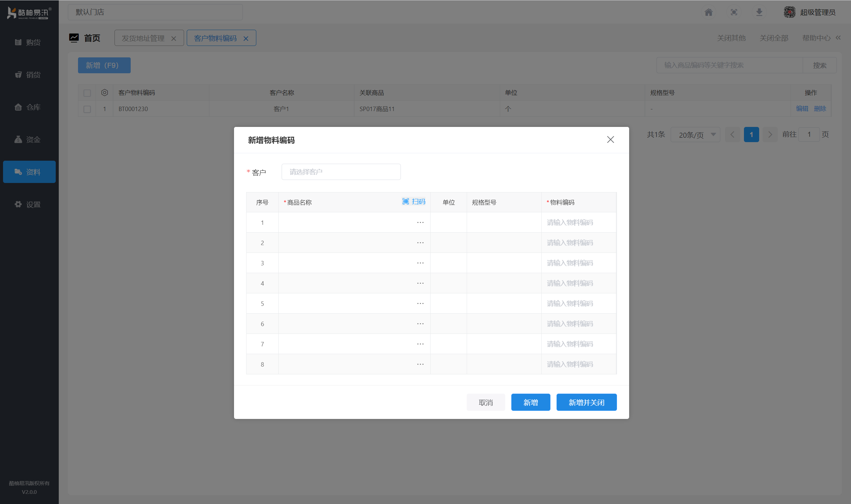Click column settings hexagon icon in table header
Viewport: 851px width, 504px height.
click(104, 92)
